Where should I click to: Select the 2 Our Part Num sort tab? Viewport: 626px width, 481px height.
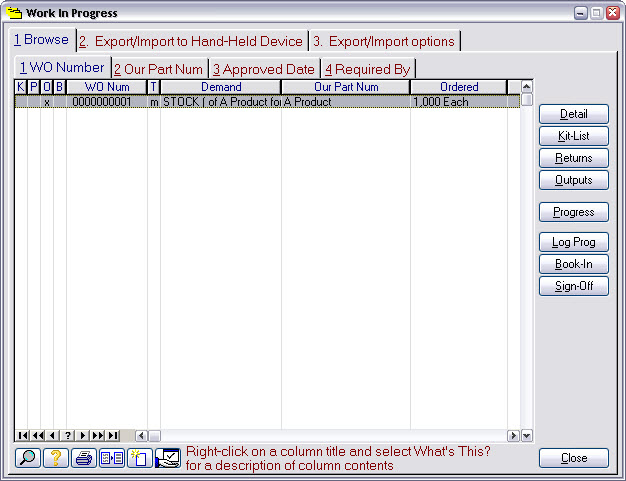click(x=158, y=69)
